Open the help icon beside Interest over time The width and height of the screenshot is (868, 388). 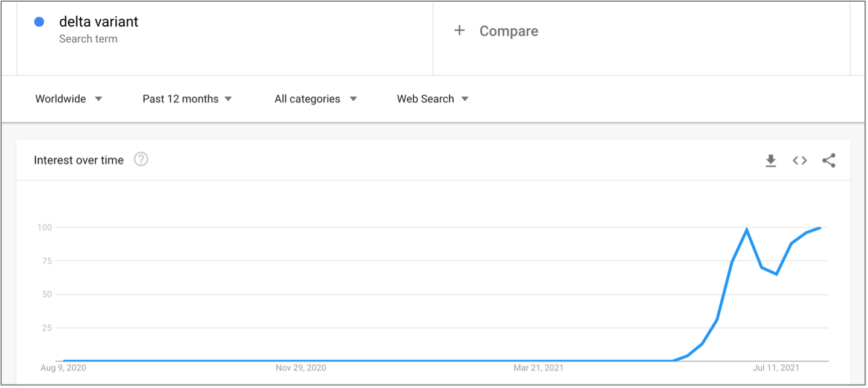click(x=141, y=160)
